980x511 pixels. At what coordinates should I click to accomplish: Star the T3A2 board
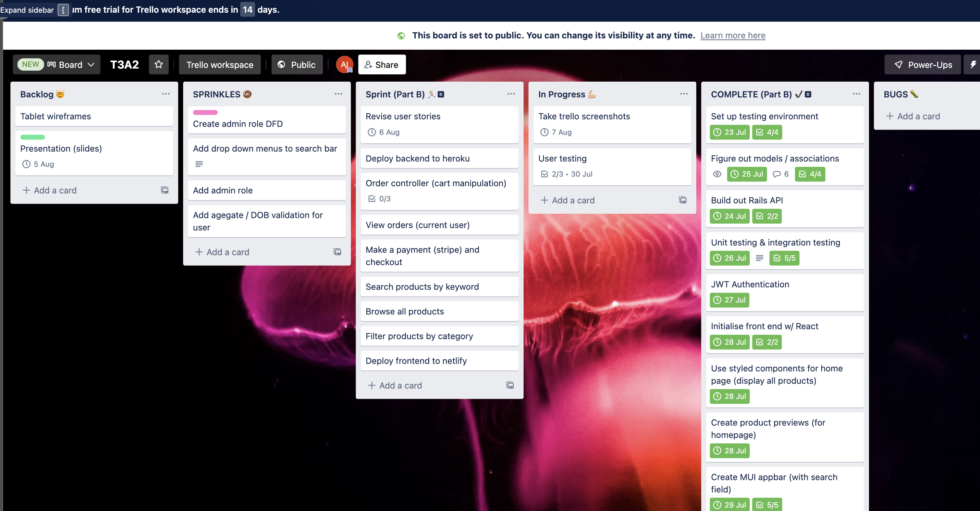[x=159, y=64]
